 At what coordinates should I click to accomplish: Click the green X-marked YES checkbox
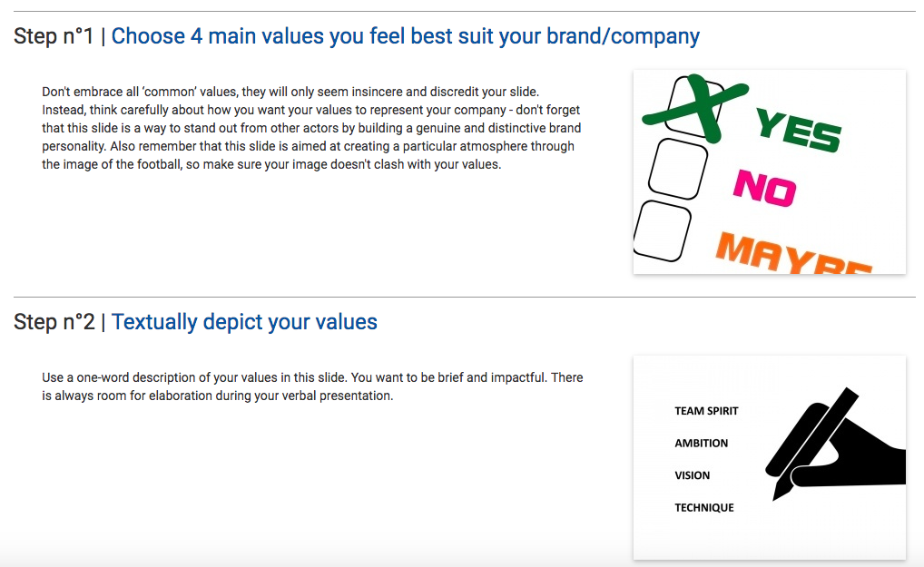coord(695,106)
